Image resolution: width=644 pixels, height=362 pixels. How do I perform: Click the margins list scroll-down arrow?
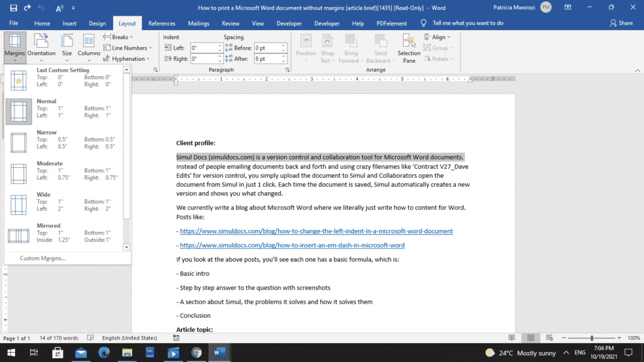tap(126, 247)
